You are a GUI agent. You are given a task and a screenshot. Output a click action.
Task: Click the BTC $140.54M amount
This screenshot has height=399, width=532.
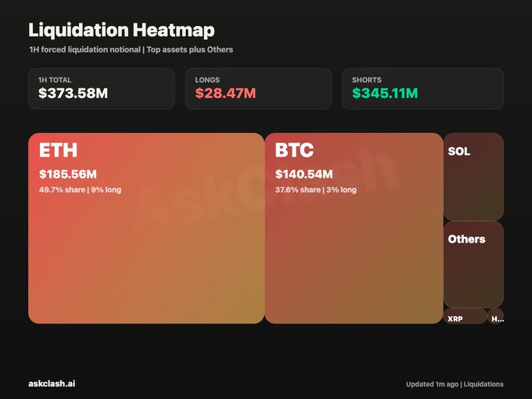[304, 174]
